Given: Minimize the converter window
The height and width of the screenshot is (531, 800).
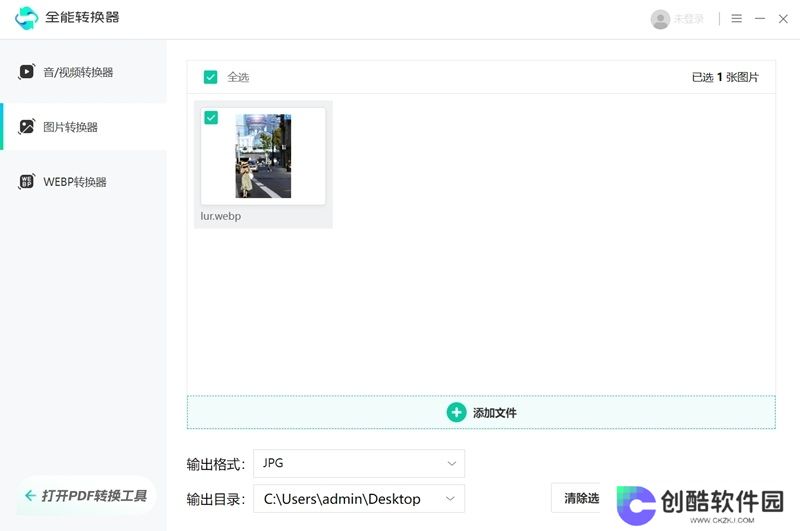Looking at the screenshot, I should 760,19.
